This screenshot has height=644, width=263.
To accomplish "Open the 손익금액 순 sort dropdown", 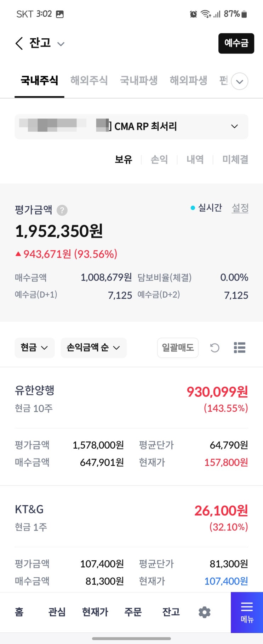I will coord(93,348).
